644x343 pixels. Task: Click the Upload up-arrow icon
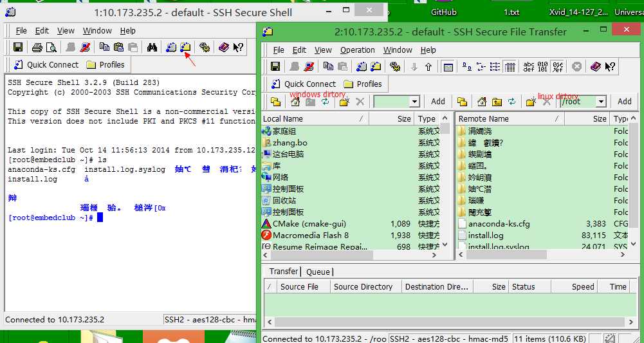[428, 66]
